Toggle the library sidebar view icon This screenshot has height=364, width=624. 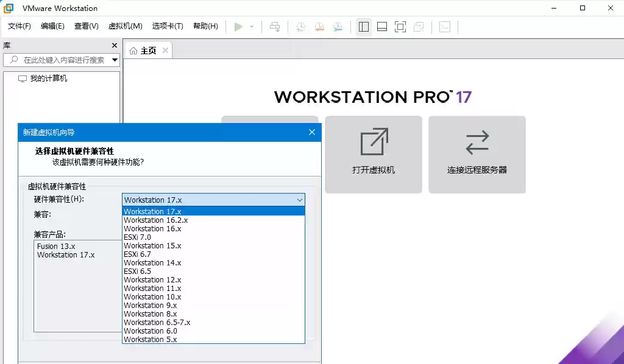pos(364,27)
